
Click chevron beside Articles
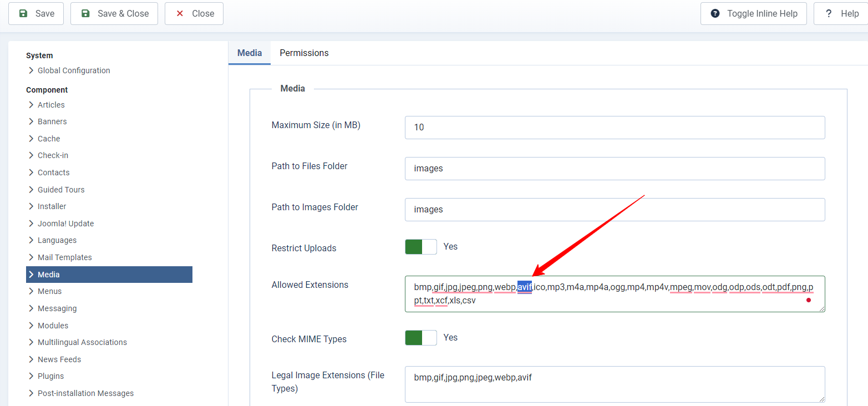point(31,105)
